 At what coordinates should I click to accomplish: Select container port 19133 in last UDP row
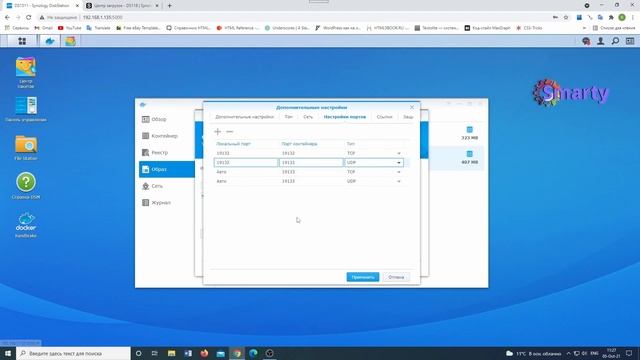(x=311, y=181)
